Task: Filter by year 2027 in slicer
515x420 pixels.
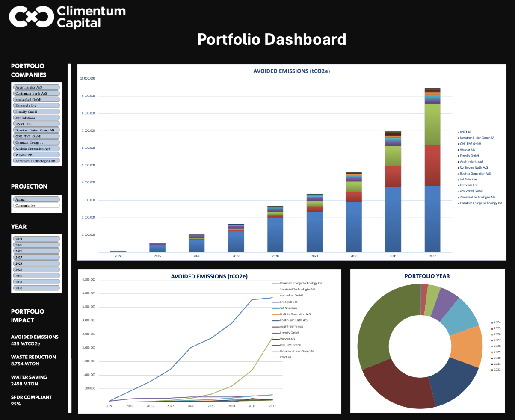Action: pyautogui.click(x=36, y=257)
